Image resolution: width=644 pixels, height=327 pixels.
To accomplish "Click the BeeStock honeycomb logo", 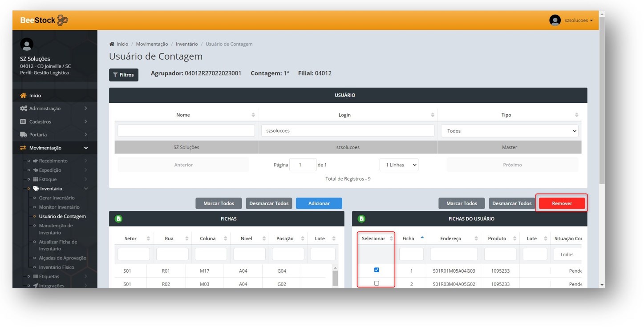I will 63,20.
